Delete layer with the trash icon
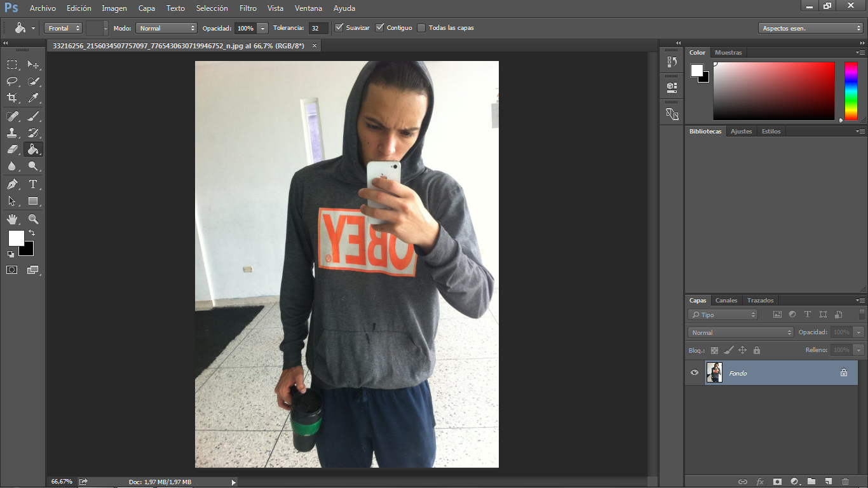The width and height of the screenshot is (868, 488). 845,482
